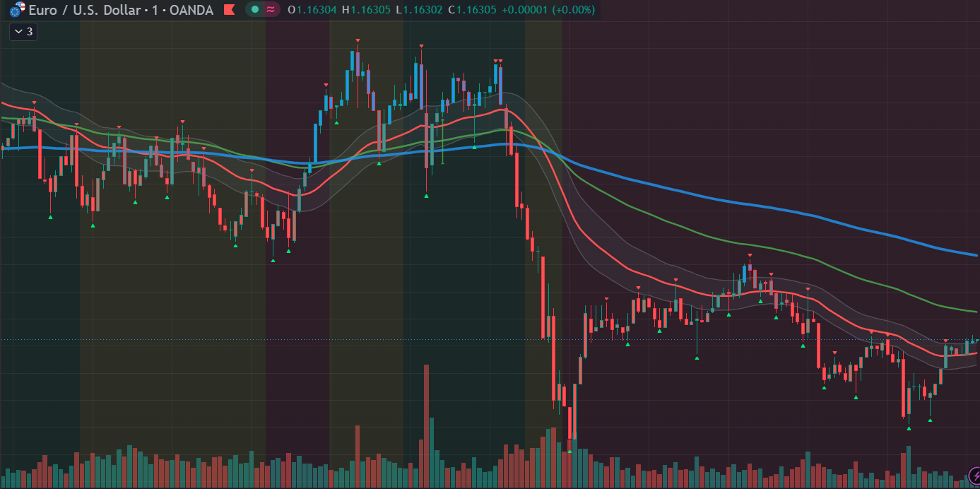This screenshot has height=489, width=980.
Task: Click the Euro / U.S. Dollar symbol title
Action: coord(83,10)
